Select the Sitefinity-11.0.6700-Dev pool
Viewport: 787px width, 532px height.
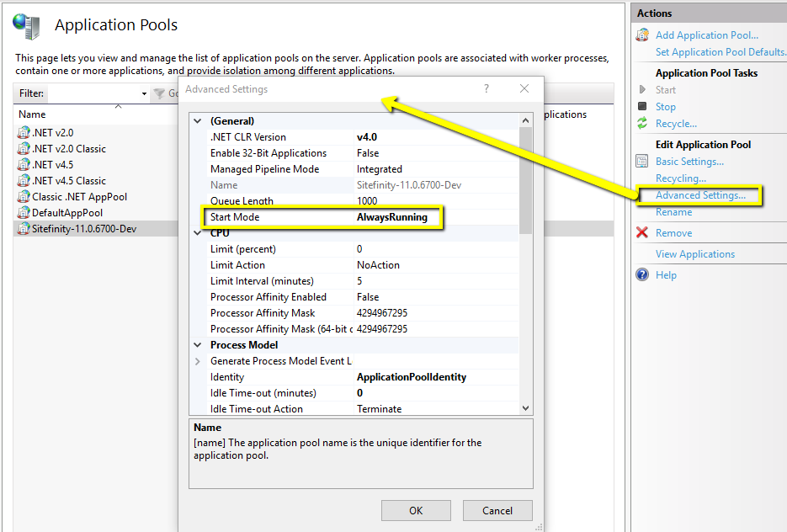point(83,229)
